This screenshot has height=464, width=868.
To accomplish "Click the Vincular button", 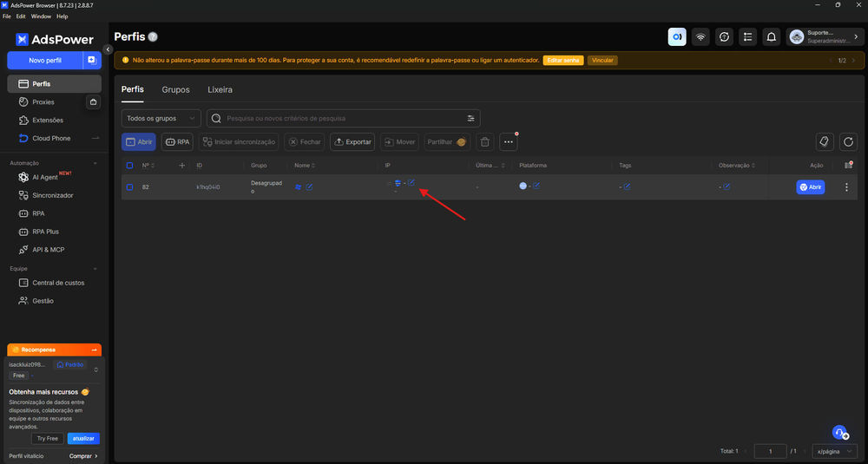I will [x=602, y=61].
